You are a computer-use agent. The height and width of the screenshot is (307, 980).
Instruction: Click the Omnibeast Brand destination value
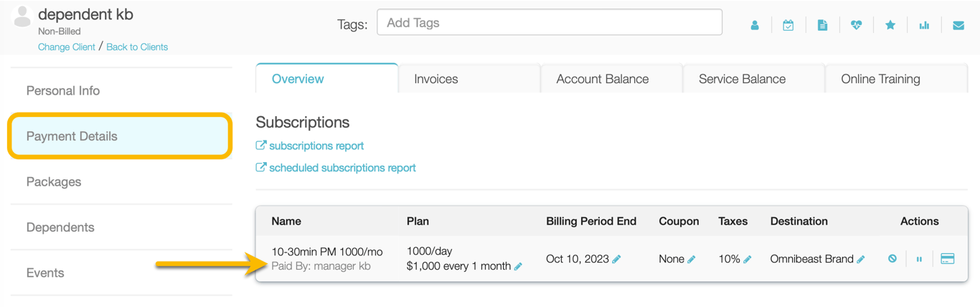(812, 259)
